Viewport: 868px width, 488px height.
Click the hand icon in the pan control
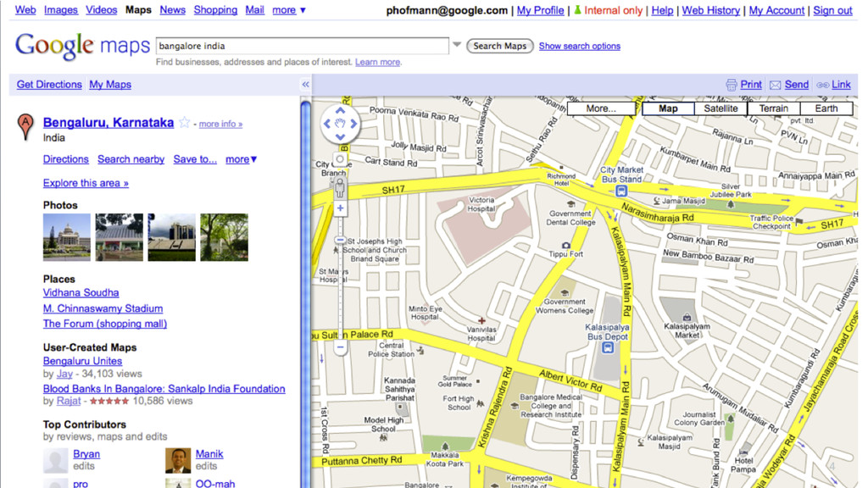coord(340,124)
